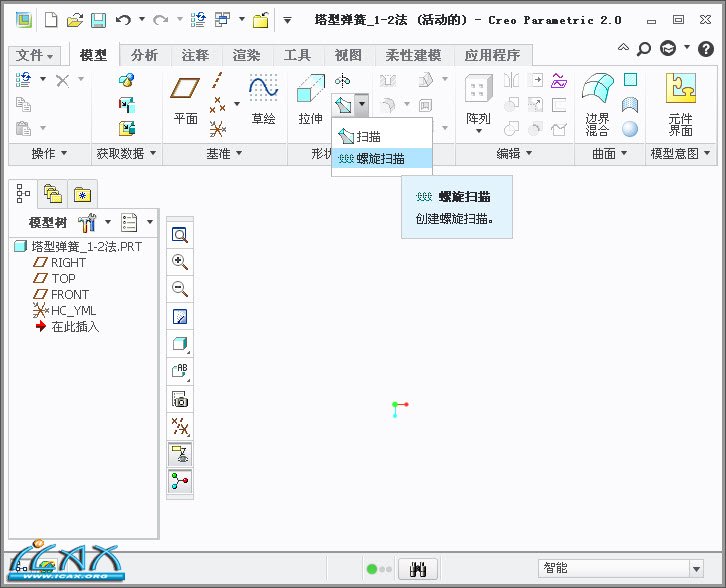Select the root part 塔型弹簧_1-2法.PRT

[x=78, y=246]
